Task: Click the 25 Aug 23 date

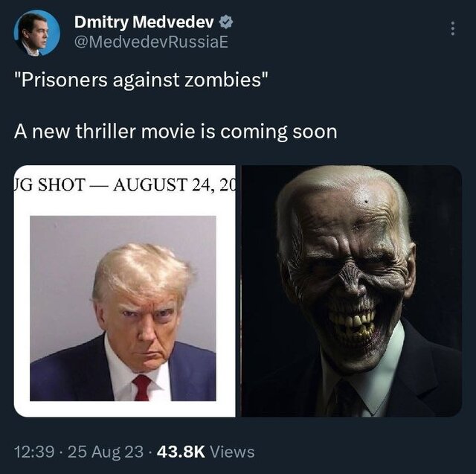Action: (106, 452)
